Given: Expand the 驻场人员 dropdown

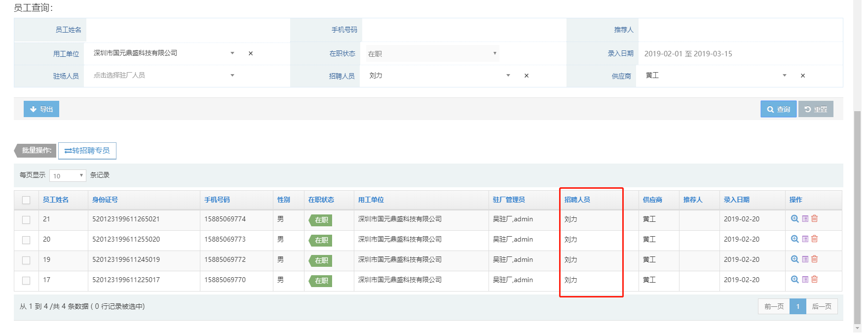Looking at the screenshot, I should point(163,76).
